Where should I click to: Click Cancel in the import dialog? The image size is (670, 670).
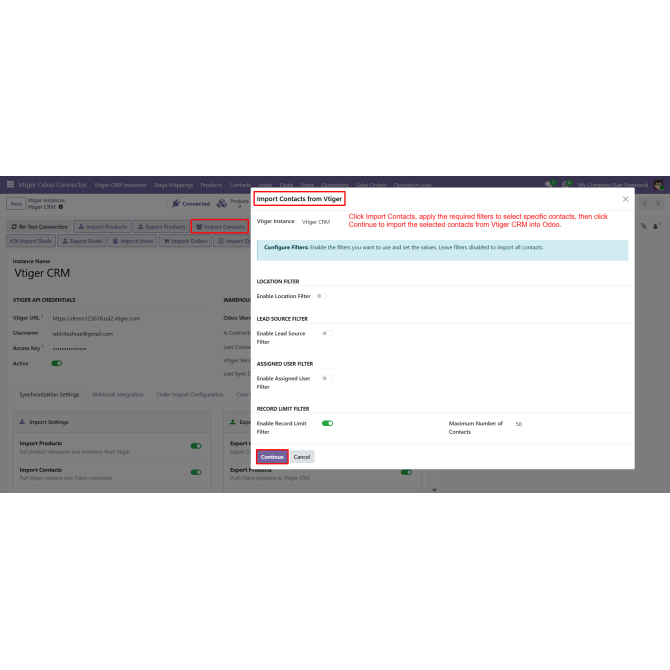coord(302,457)
